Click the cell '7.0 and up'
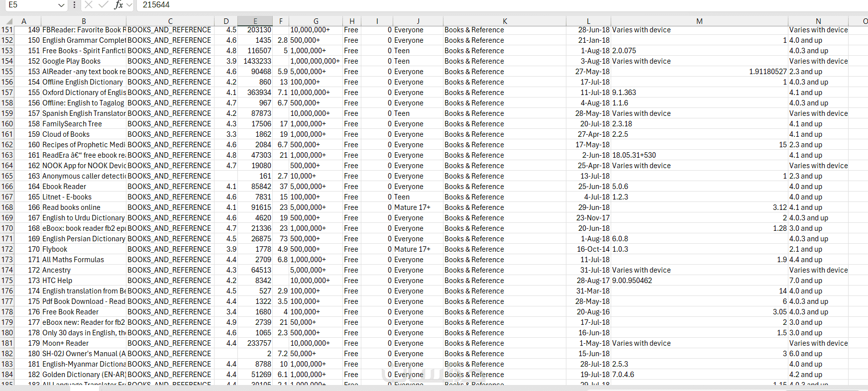The height and width of the screenshot is (391, 868). (818, 281)
